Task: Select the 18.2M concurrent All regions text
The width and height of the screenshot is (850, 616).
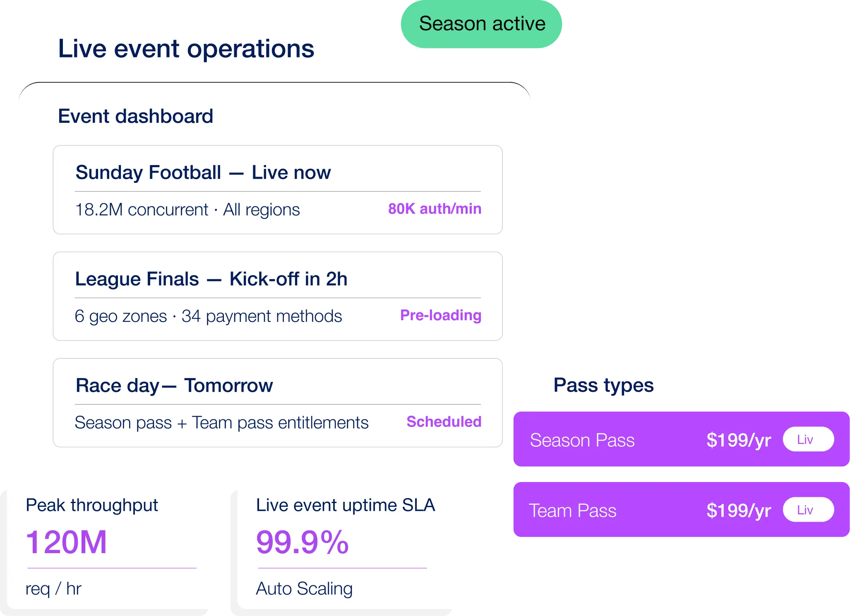Action: tap(187, 210)
